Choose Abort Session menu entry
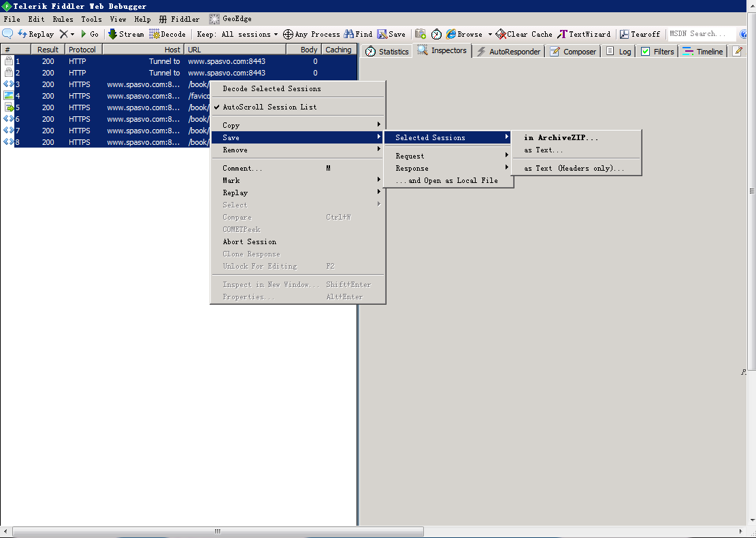Screen dimensions: 756x538 [x=298, y=241]
